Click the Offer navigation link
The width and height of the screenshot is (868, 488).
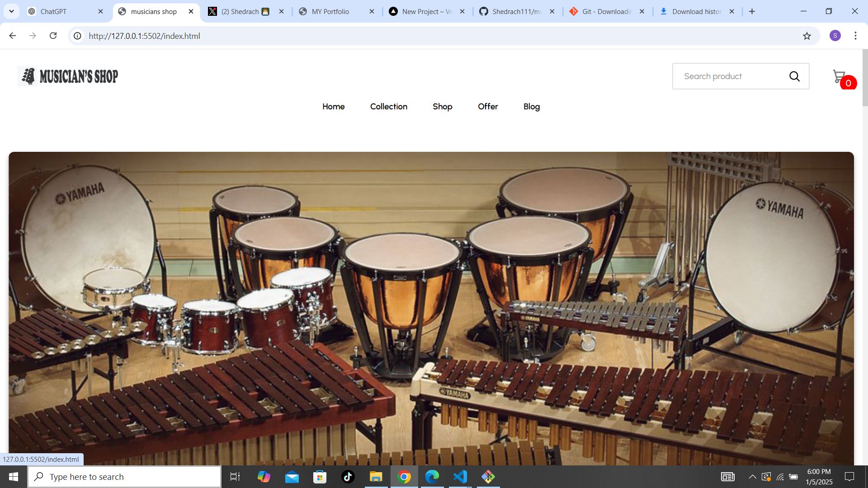(x=488, y=107)
